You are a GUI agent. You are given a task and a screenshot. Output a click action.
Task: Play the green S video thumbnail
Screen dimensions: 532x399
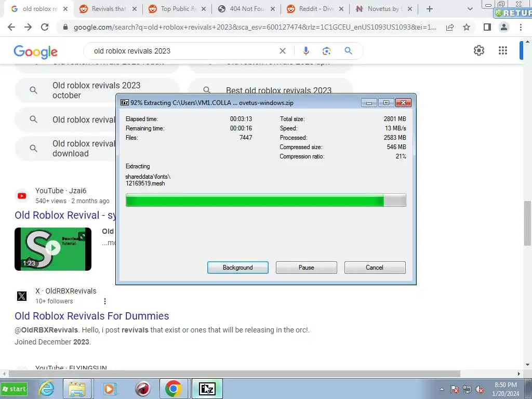pos(53,249)
